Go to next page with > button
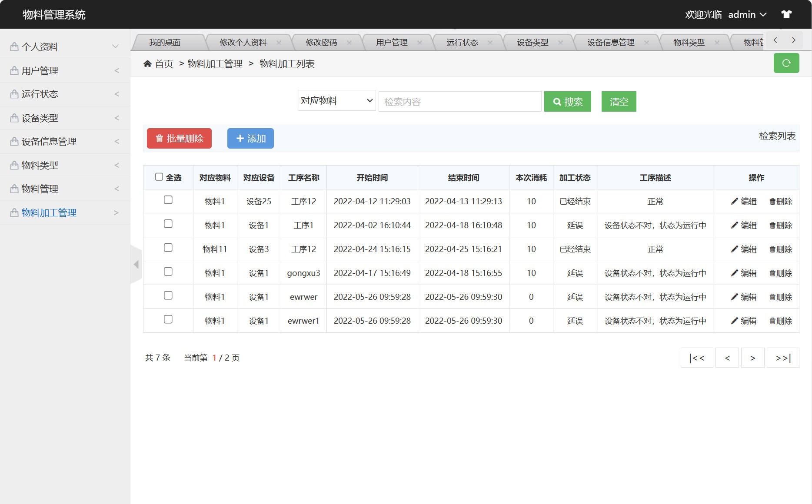This screenshot has width=812, height=504. click(752, 358)
